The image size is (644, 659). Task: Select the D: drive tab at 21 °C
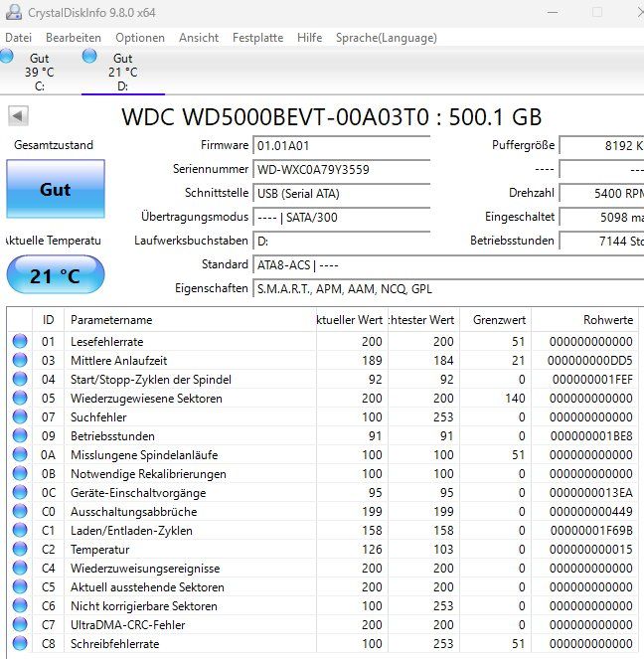pyautogui.click(x=122, y=72)
